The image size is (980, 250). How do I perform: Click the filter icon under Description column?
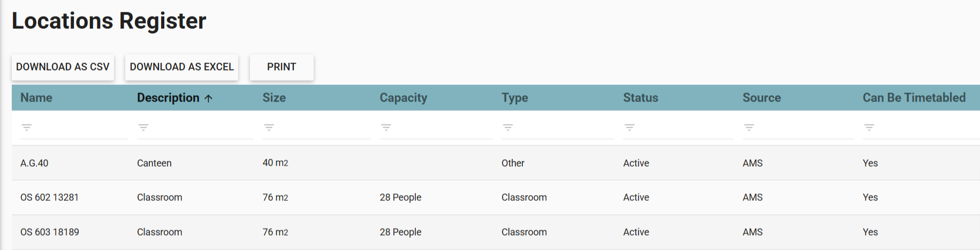[143, 127]
